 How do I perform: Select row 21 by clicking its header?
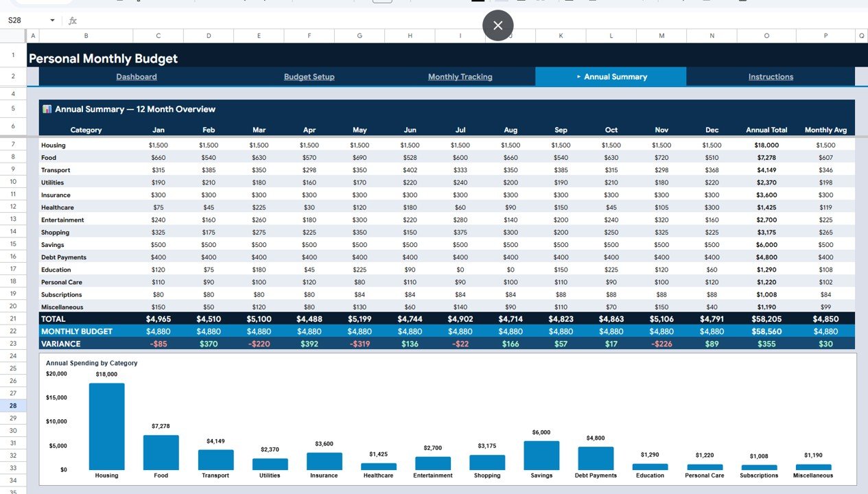(x=12, y=319)
